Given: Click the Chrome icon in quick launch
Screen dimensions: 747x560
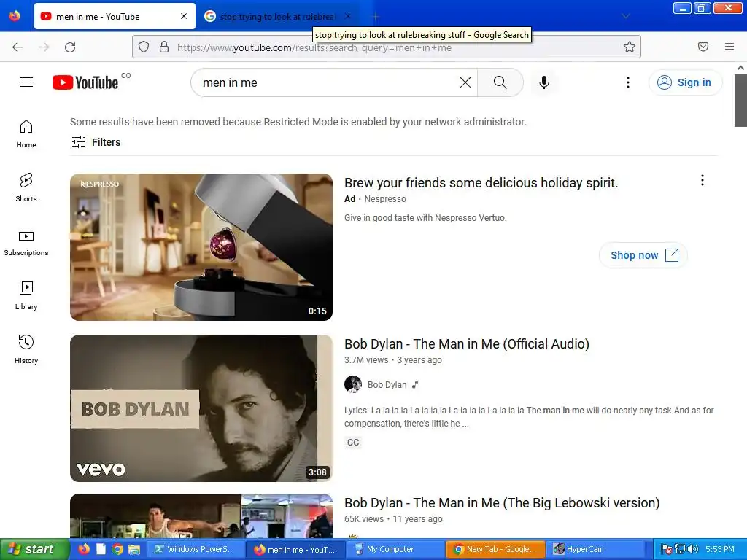Looking at the screenshot, I should pos(117,549).
